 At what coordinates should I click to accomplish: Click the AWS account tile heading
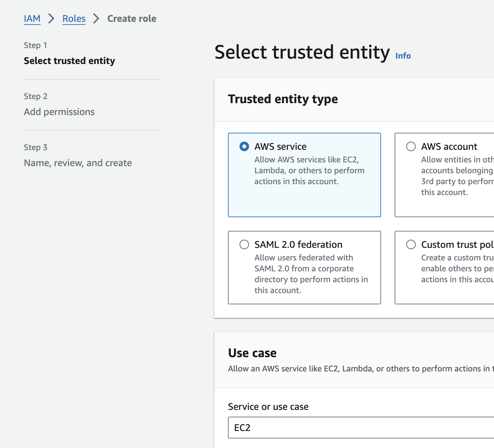pyautogui.click(x=449, y=146)
